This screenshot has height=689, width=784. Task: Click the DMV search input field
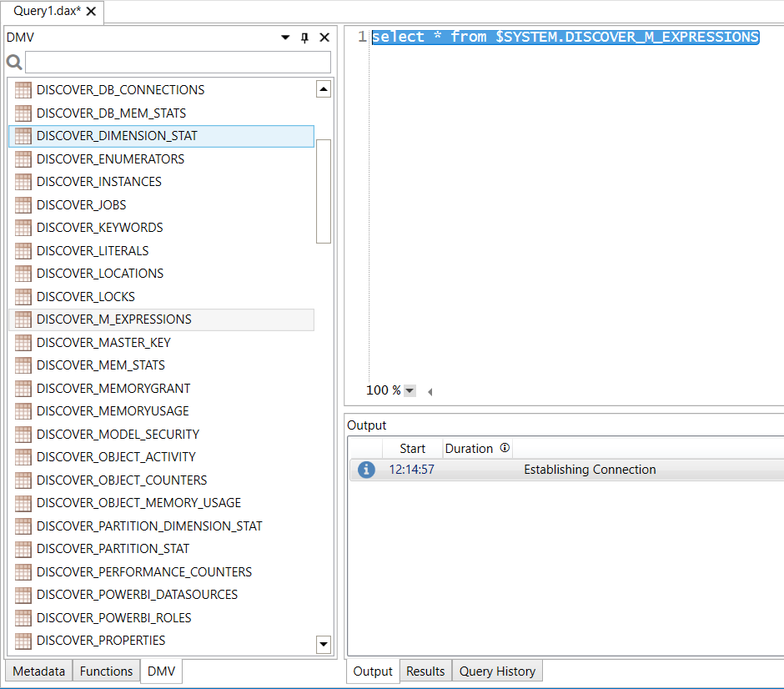pyautogui.click(x=178, y=63)
